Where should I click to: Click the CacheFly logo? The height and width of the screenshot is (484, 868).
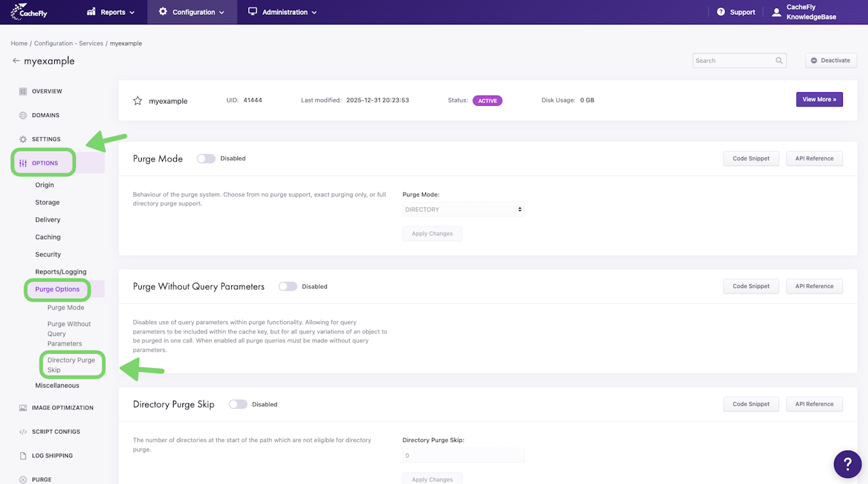tap(28, 12)
